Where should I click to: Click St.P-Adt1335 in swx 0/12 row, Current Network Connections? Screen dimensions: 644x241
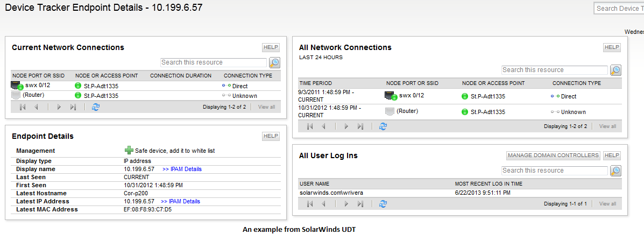(x=101, y=86)
